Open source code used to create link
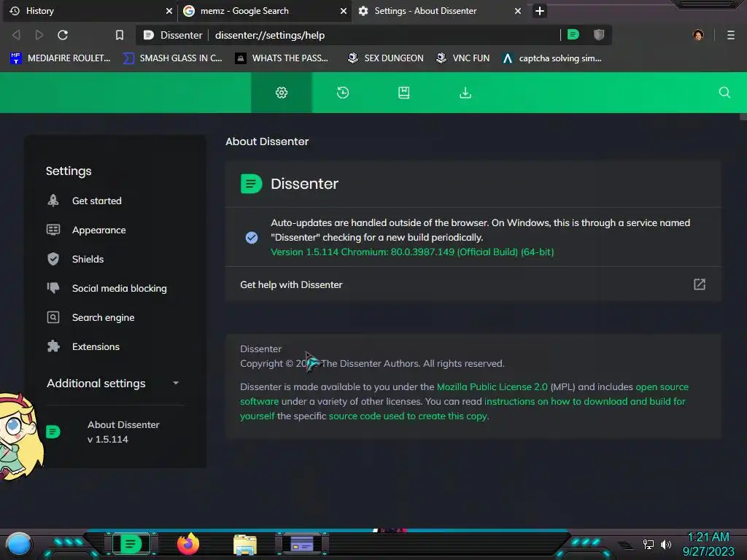Image resolution: width=747 pixels, height=560 pixels. pos(408,416)
